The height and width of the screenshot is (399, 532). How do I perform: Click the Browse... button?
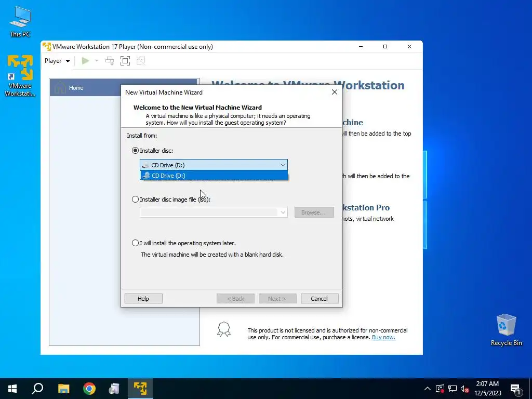pos(314,212)
